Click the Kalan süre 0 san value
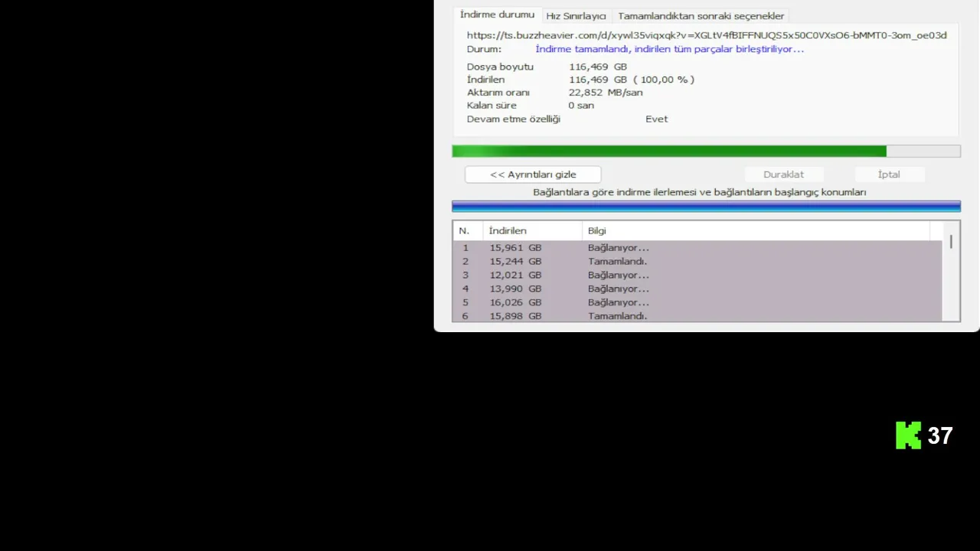This screenshot has width=980, height=551. 581,106
